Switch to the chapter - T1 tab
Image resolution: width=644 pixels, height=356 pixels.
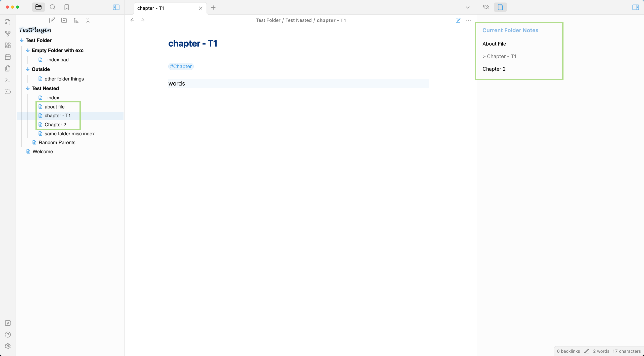[151, 8]
